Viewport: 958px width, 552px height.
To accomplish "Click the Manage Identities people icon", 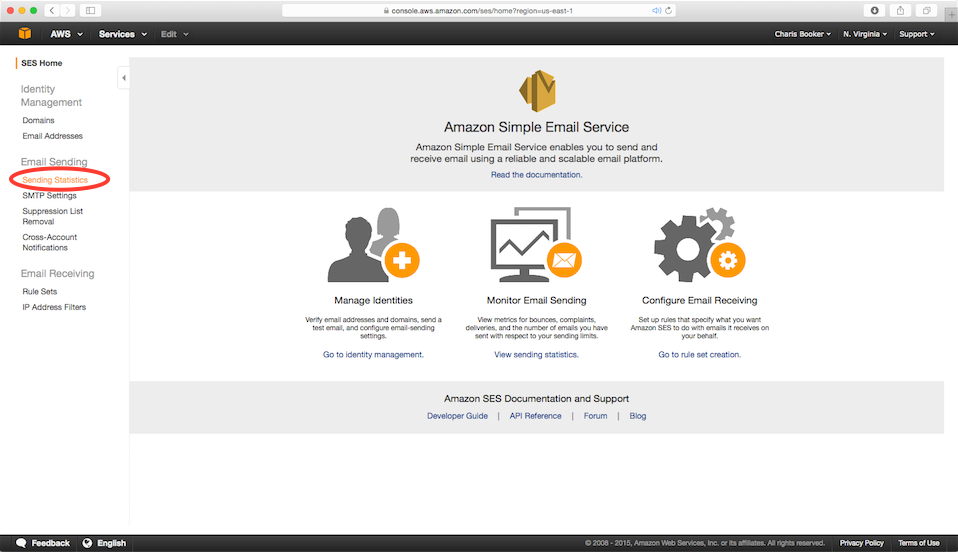I will tap(373, 245).
